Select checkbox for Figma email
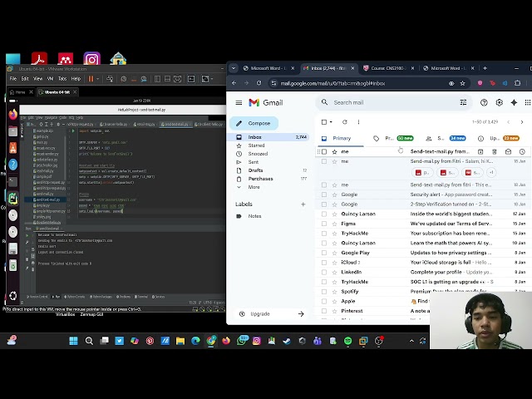Screen dimensions: 532x399 coord(324,224)
